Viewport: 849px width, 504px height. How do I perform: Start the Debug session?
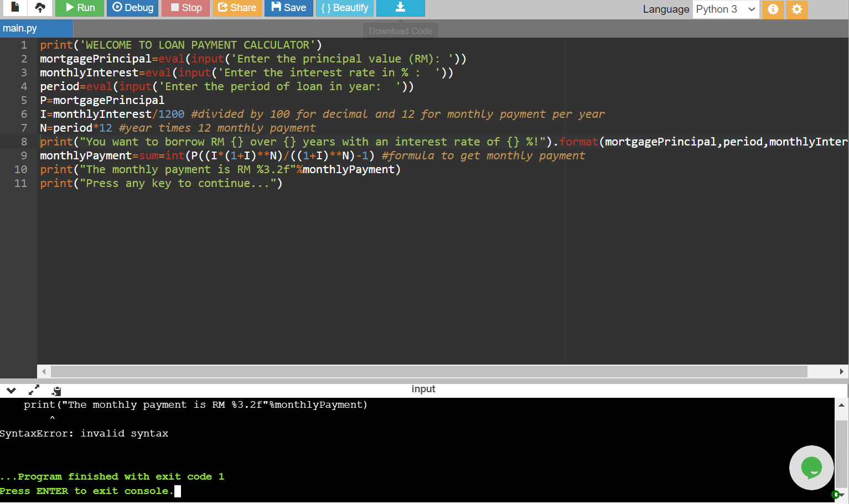tap(132, 8)
